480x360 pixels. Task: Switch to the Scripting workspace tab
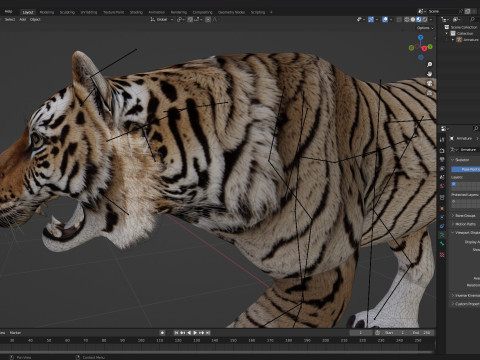point(258,12)
